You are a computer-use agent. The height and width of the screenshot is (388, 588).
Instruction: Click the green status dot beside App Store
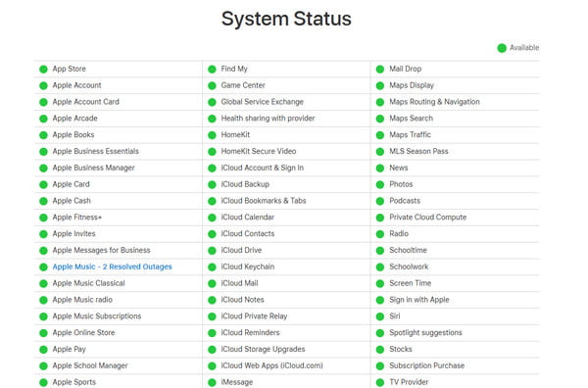pyautogui.click(x=43, y=70)
